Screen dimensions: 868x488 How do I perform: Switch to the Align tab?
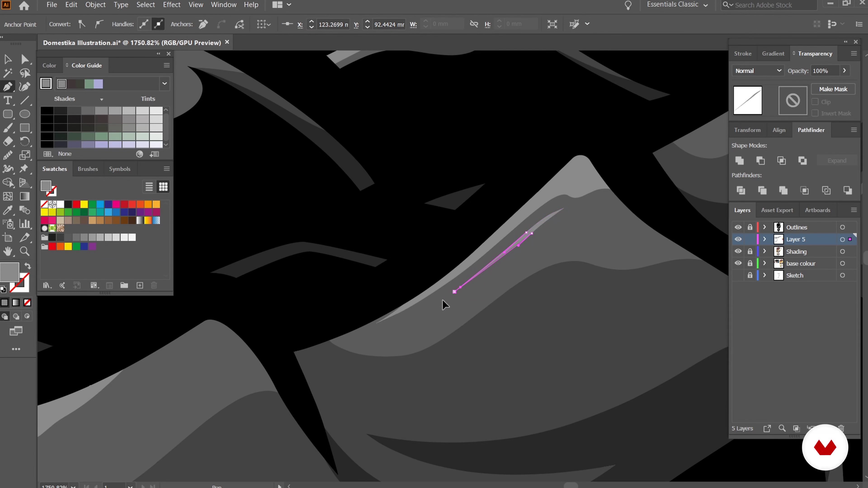pos(779,130)
